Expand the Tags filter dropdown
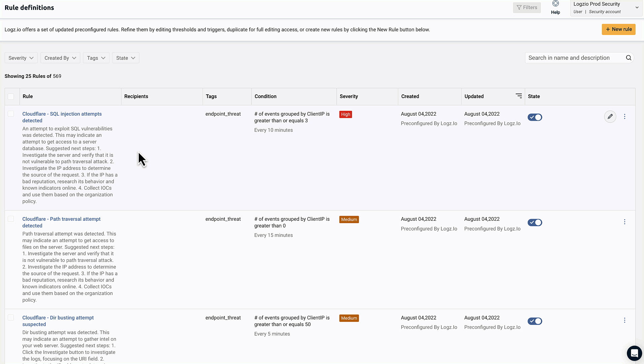Viewport: 644px width, 364px height. tap(96, 58)
